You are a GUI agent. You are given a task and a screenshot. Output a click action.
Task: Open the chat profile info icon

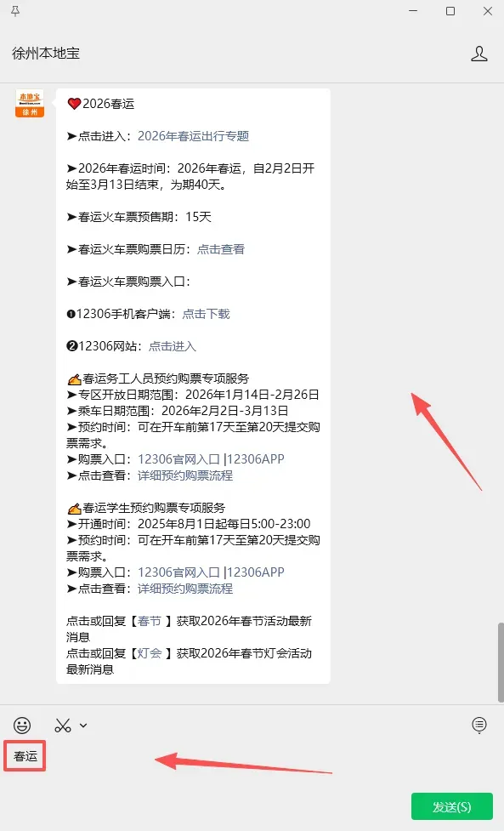[x=479, y=54]
